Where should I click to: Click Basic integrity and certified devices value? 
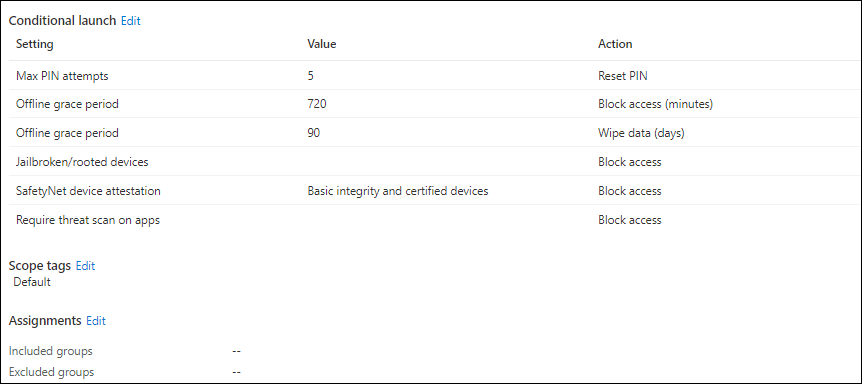[x=398, y=191]
